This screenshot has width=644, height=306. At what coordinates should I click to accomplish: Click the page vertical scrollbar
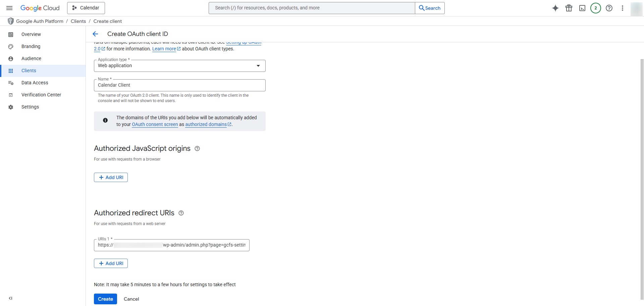(642, 179)
